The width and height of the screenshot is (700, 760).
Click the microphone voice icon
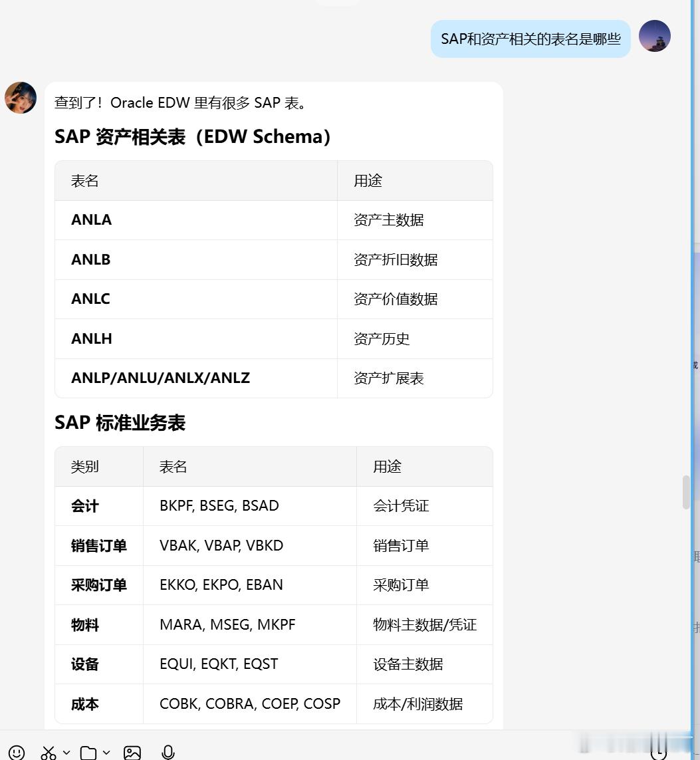point(168,752)
